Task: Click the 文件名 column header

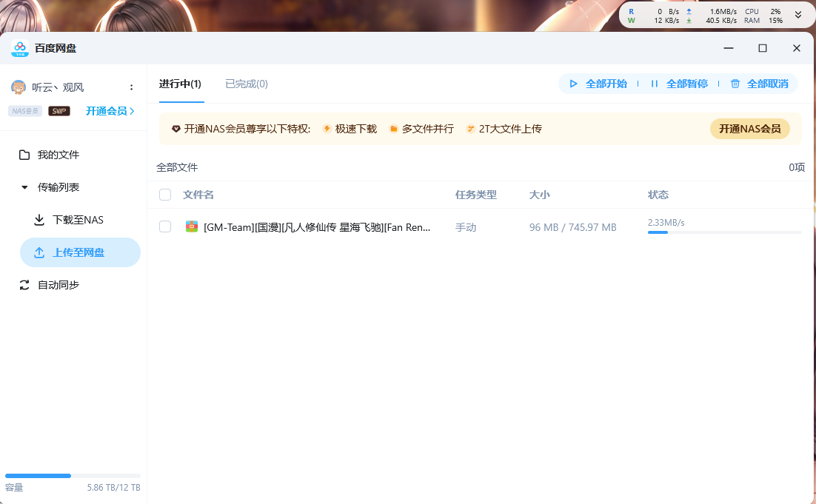Action: point(198,195)
